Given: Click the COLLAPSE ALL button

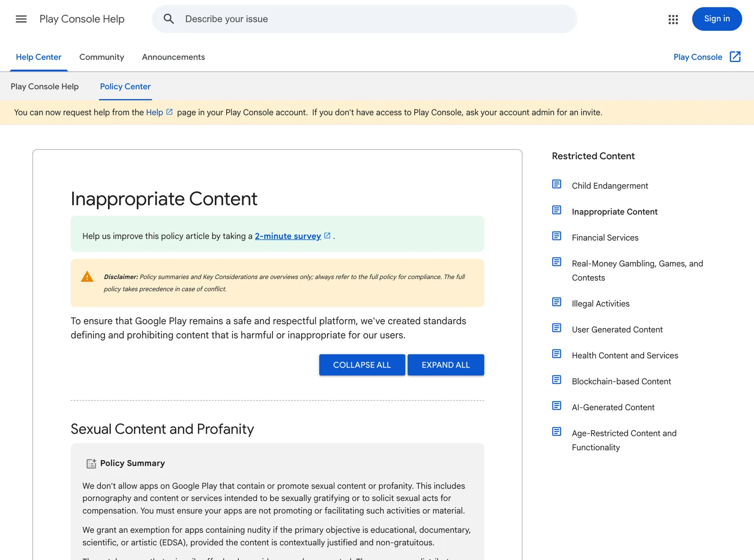Looking at the screenshot, I should (x=362, y=365).
